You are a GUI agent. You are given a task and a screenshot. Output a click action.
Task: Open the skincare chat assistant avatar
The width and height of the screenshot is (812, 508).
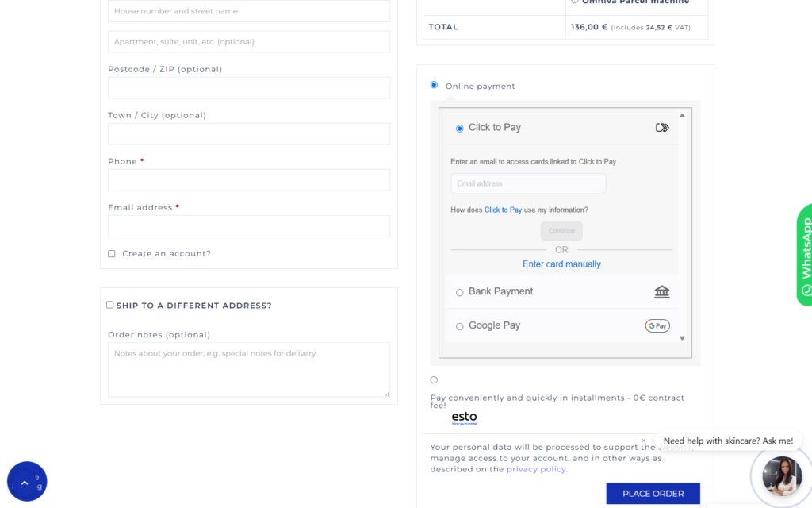pos(781,476)
